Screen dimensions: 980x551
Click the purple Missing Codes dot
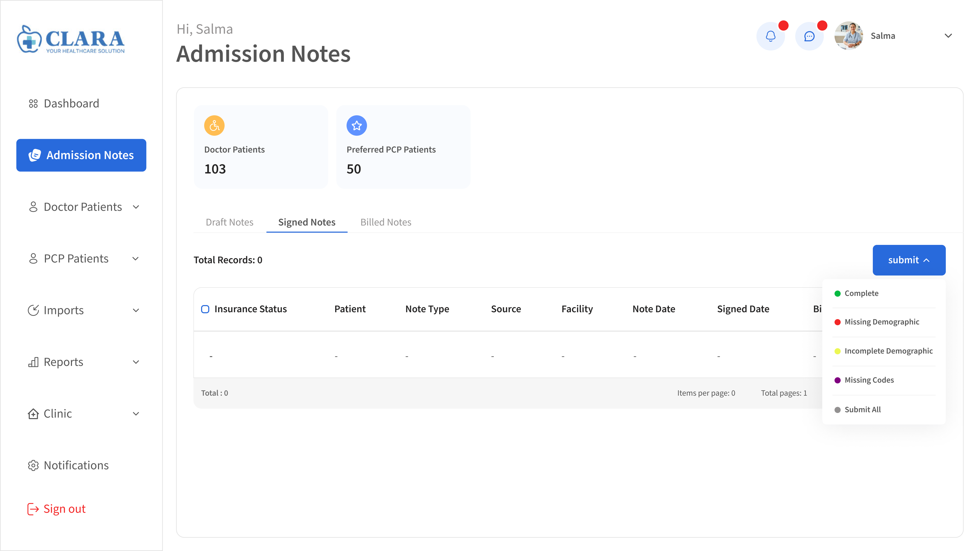click(837, 381)
